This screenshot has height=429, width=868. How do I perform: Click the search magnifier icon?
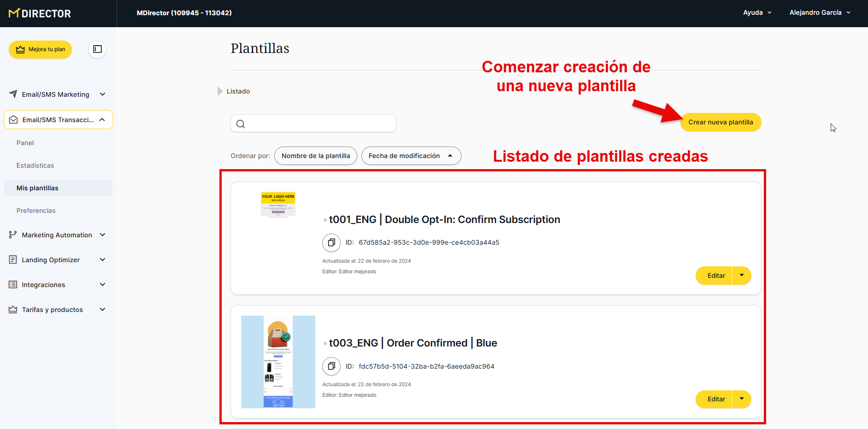(x=241, y=124)
